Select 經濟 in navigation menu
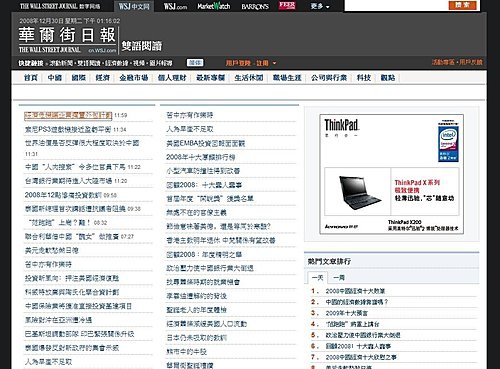Image resolution: width=500 pixels, height=369 pixels. (103, 78)
